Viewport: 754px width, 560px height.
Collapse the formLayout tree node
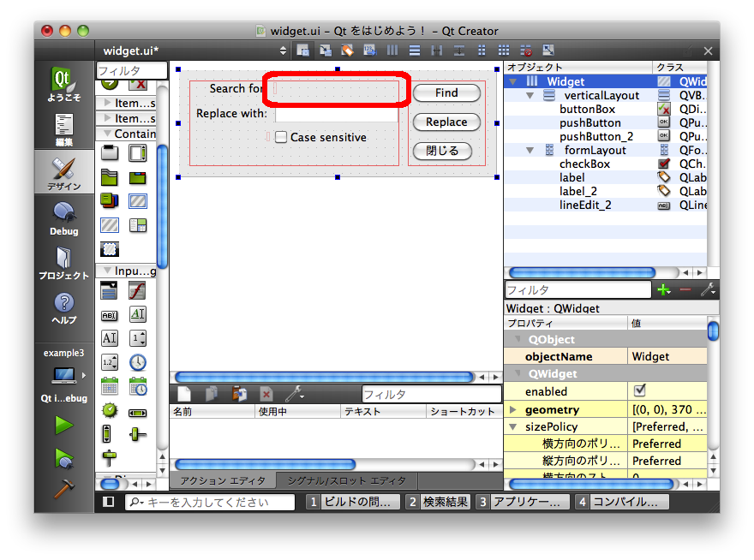pos(530,151)
